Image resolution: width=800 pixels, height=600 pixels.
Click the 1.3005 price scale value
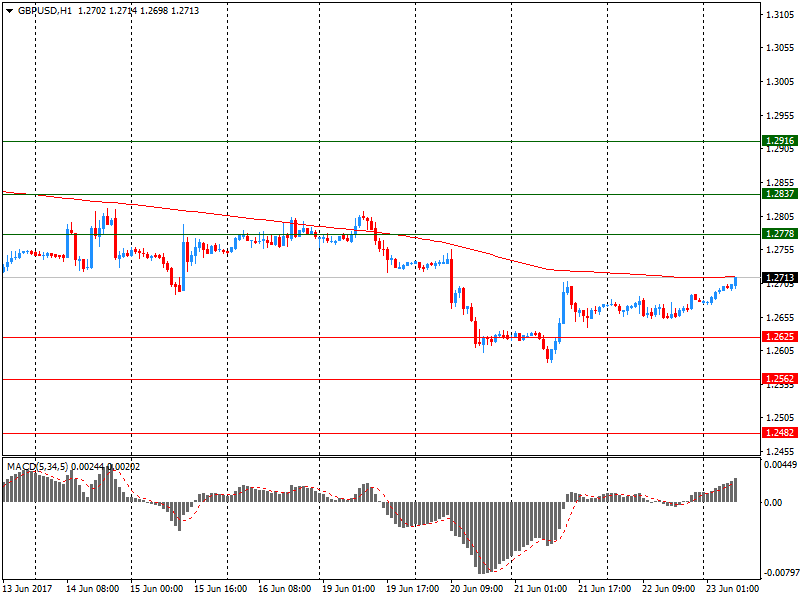coord(780,81)
